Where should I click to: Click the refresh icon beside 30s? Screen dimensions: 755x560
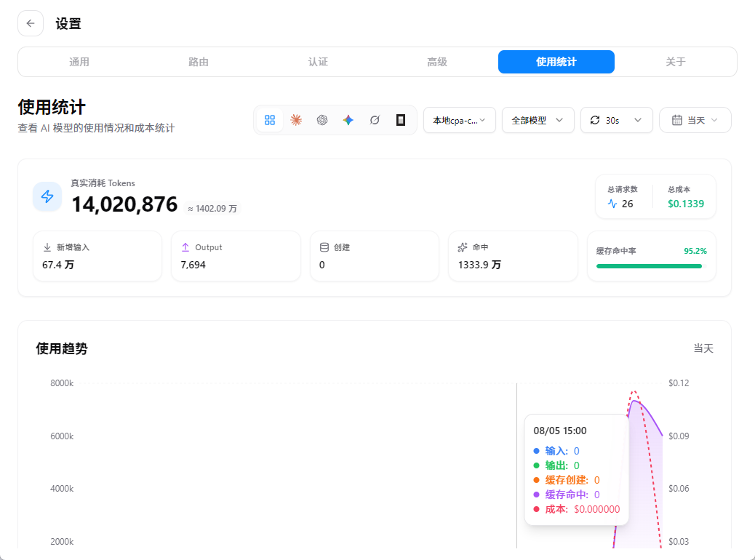click(595, 120)
